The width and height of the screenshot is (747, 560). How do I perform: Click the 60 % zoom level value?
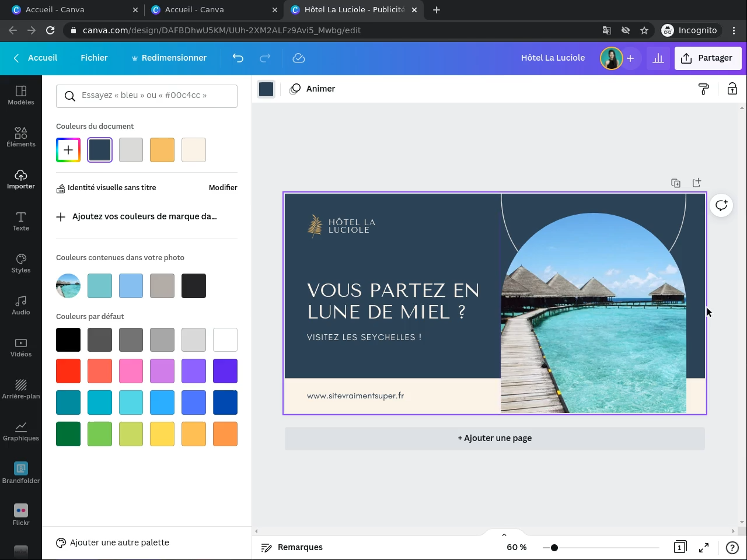(516, 547)
